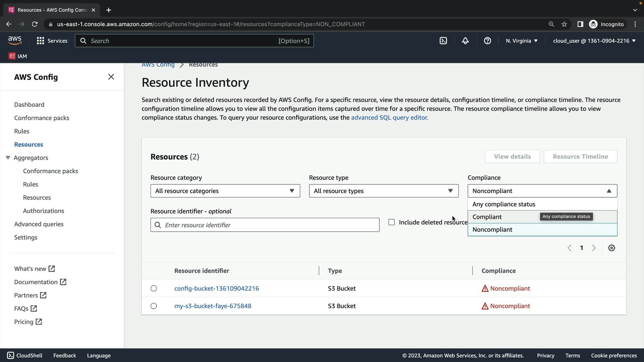Viewport: 644px width, 362px height.
Task: Select the my-s3-bucket-faye-675848 radio button
Action: coord(154,306)
